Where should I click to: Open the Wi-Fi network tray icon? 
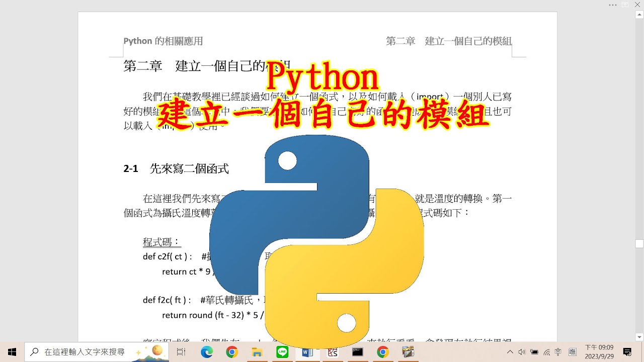tap(546, 352)
